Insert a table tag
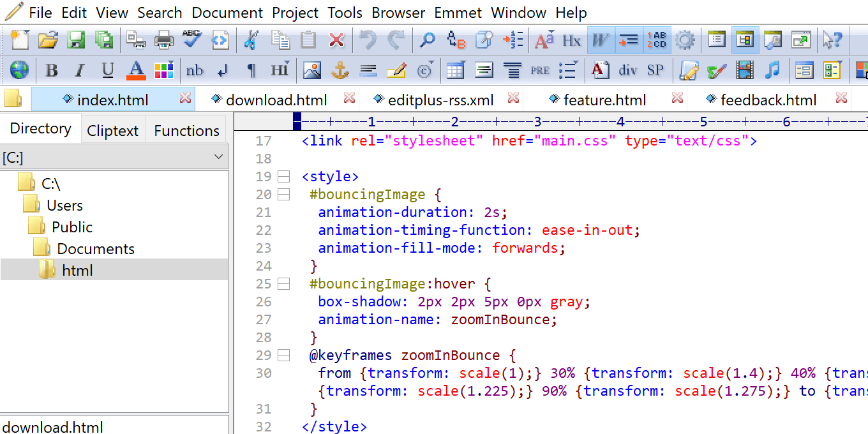 456,70
